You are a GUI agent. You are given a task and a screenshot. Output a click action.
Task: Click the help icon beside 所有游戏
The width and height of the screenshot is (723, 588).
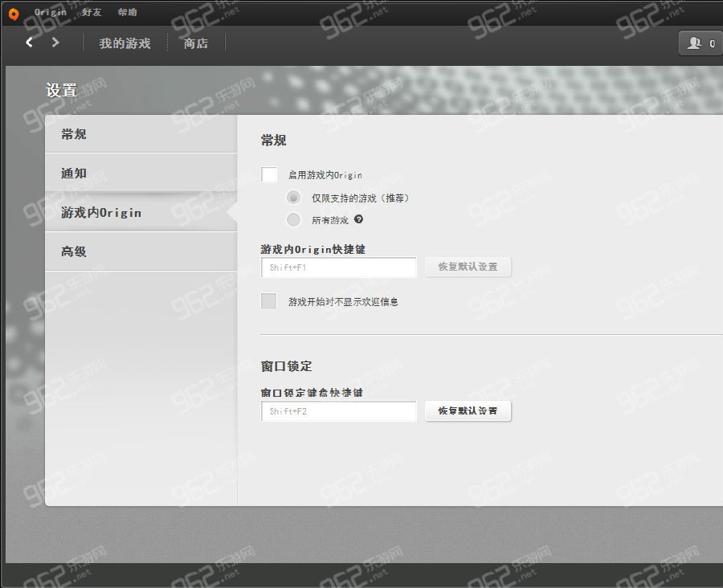pyautogui.click(x=359, y=219)
